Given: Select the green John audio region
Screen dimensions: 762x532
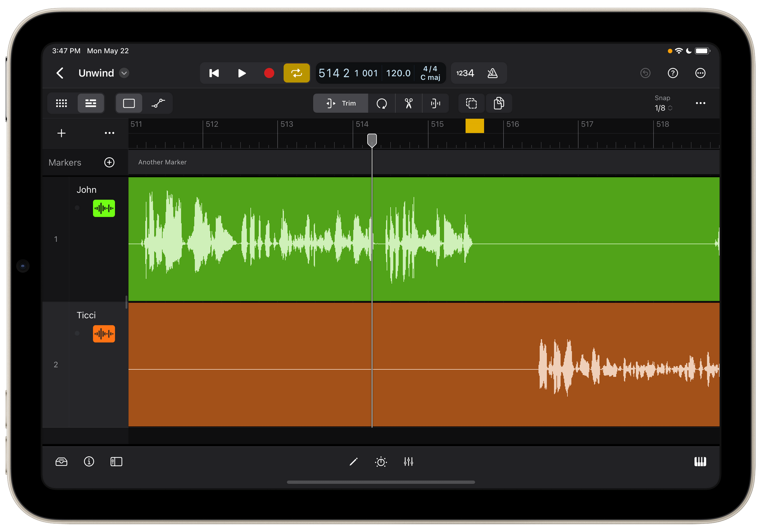Looking at the screenshot, I should [424, 239].
